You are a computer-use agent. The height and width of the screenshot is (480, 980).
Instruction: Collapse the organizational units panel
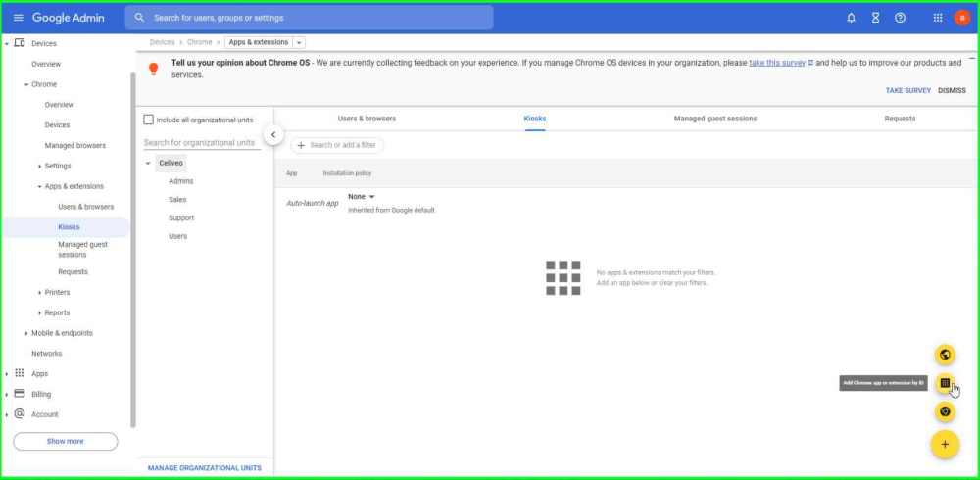[x=273, y=134]
